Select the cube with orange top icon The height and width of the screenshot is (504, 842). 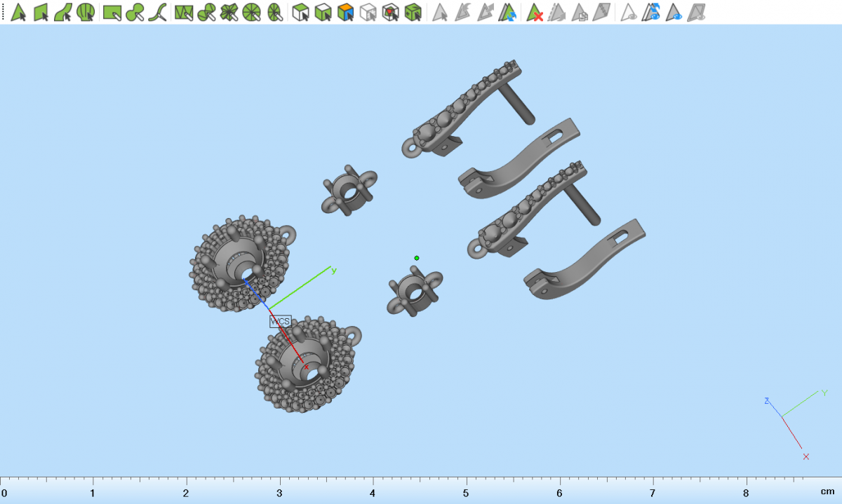(345, 12)
